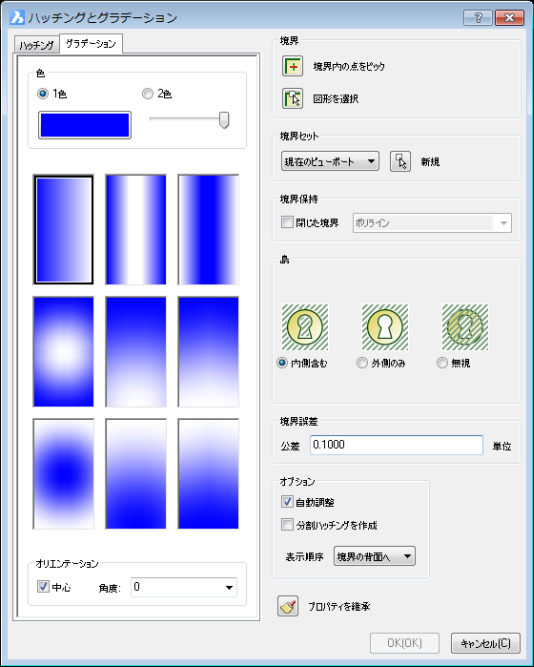The image size is (534, 667).
Task: Select the nested island detection icon
Action: 305,327
